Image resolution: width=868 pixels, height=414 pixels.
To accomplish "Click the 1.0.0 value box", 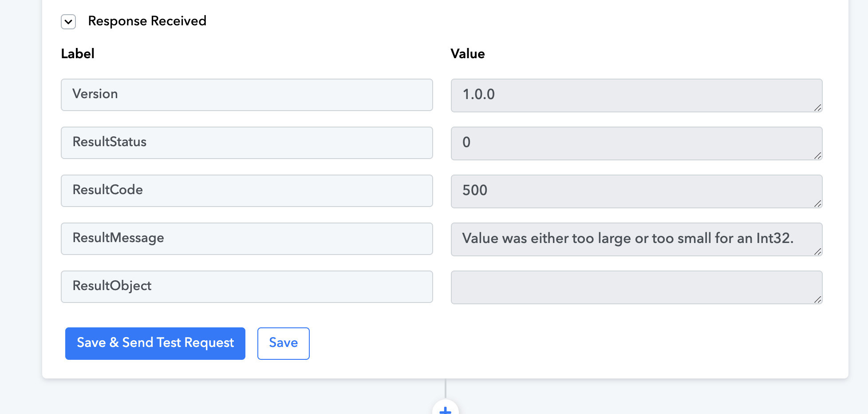I will pos(636,96).
